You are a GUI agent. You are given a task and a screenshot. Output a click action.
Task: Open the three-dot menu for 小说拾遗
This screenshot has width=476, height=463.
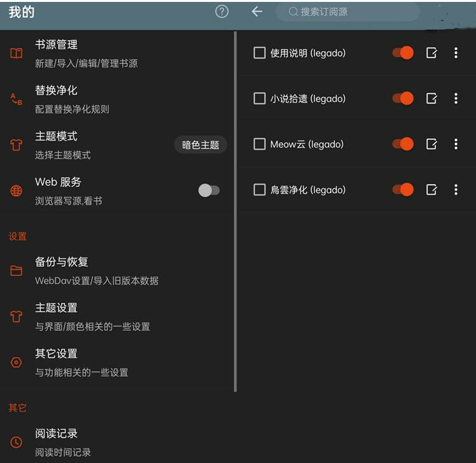(456, 98)
